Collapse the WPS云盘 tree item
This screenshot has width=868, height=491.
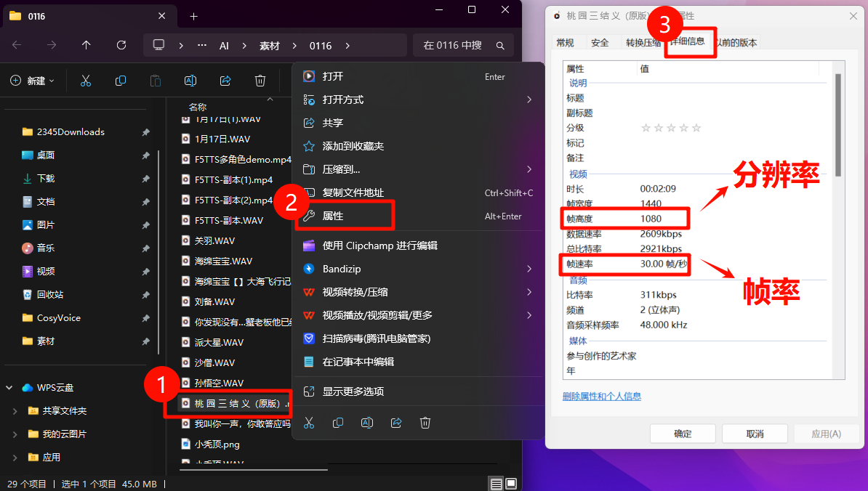(x=9, y=387)
